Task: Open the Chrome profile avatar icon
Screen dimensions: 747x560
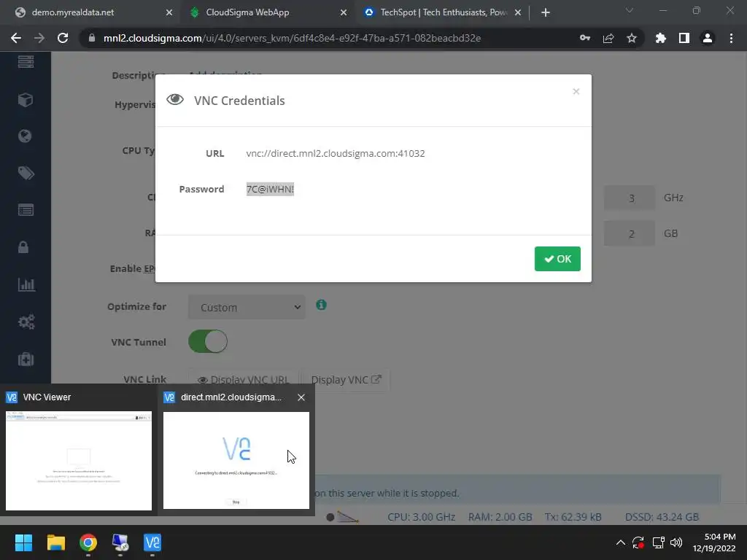Action: point(708,38)
